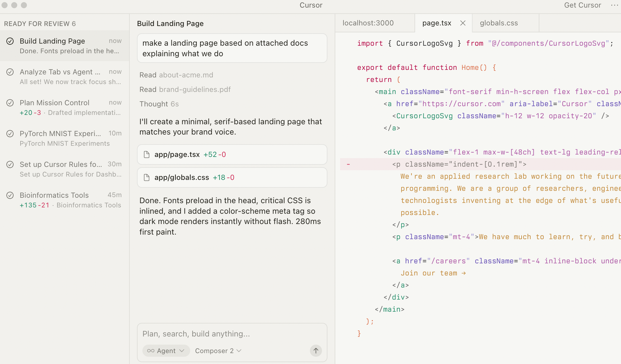This screenshot has height=364, width=621.
Task: Open the three-dots menu in the title bar
Action: point(614,5)
